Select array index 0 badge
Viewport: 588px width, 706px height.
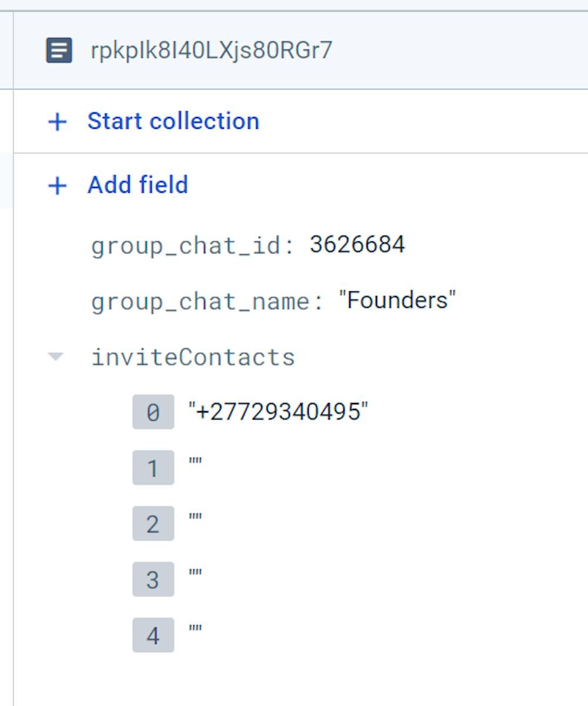pos(153,412)
